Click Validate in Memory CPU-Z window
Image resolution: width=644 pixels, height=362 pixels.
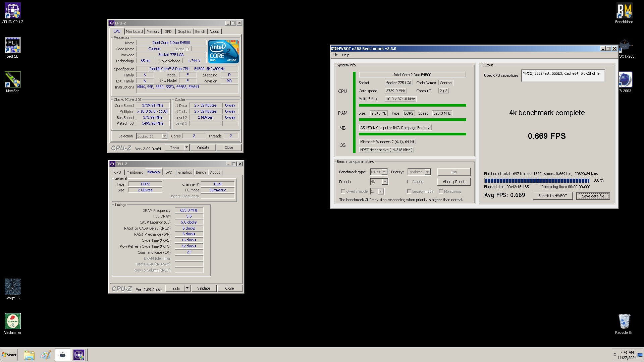(x=204, y=288)
